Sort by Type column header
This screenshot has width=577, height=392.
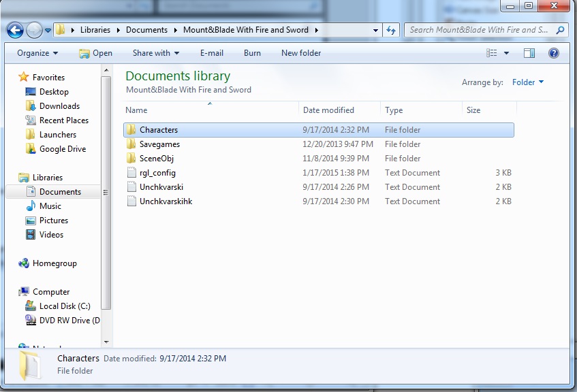click(421, 110)
